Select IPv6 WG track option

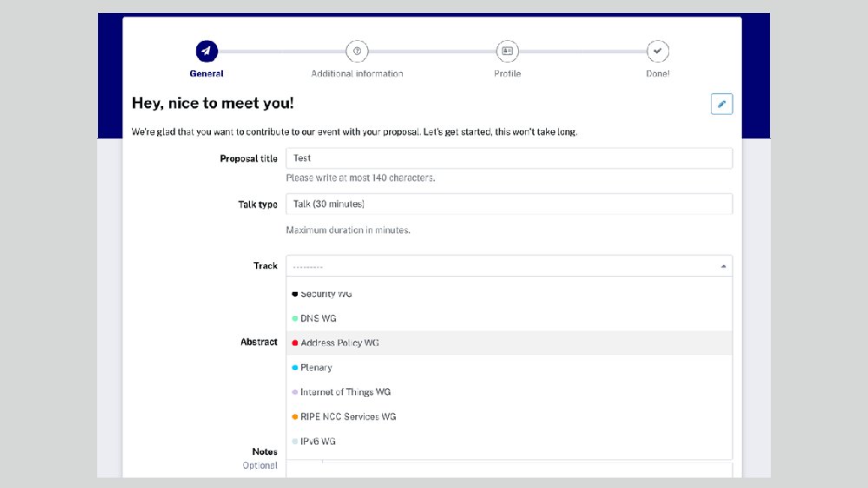point(318,441)
